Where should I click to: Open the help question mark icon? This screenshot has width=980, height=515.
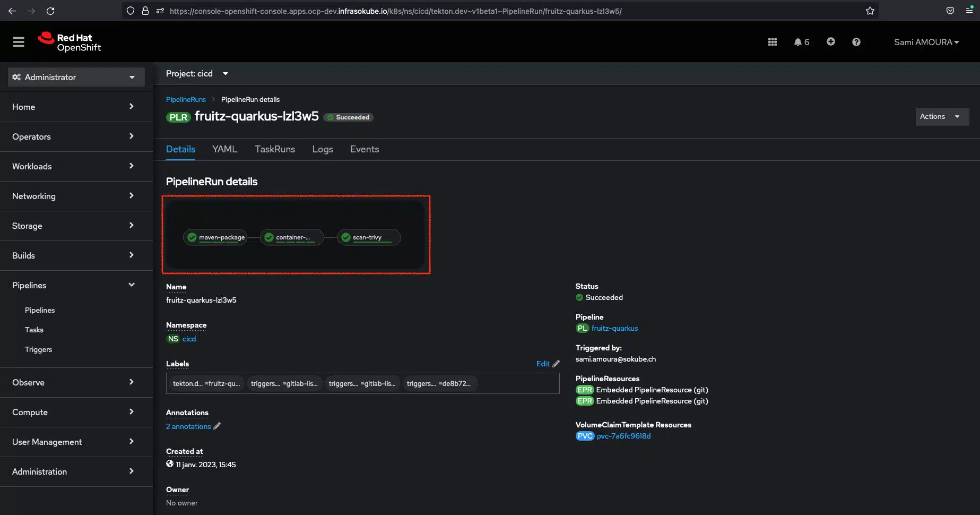tap(856, 42)
